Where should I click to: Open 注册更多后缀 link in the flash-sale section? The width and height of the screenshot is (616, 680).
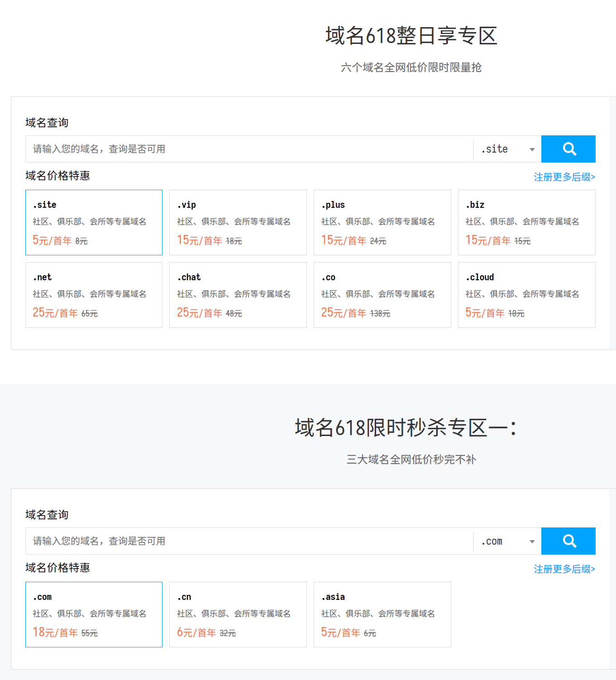[564, 569]
